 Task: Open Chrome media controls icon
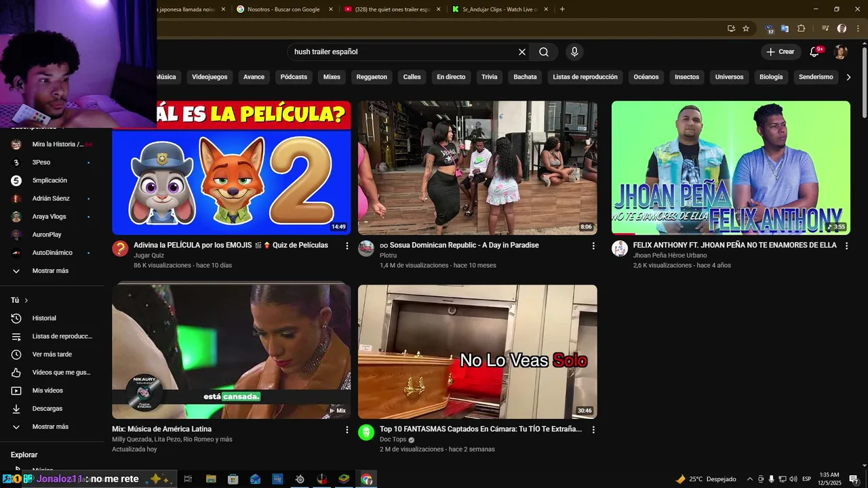click(x=825, y=28)
